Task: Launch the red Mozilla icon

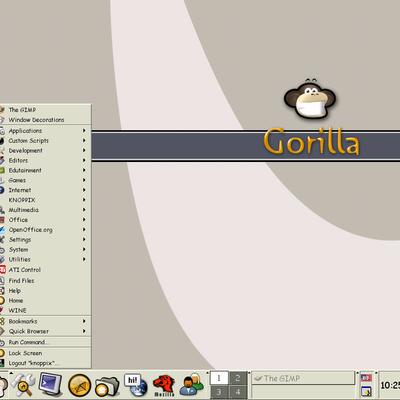Action: 164,386
